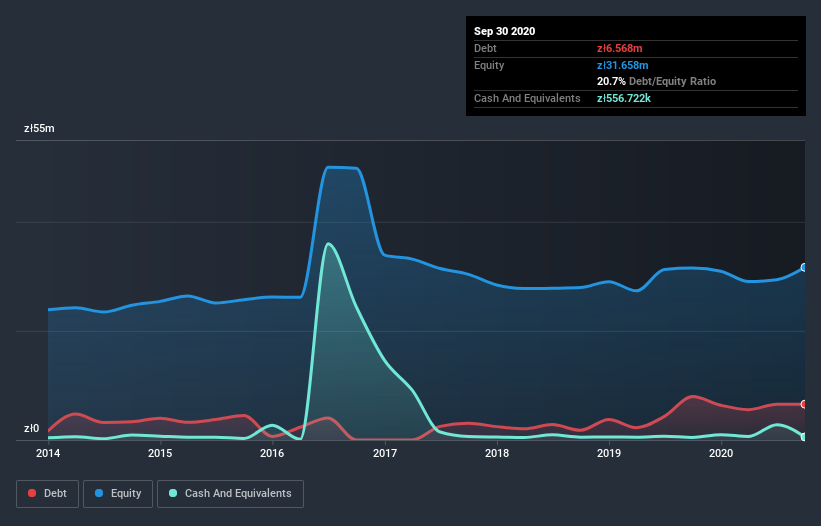Click the 2017 x-axis label
This screenshot has height=526, width=821.
385,453
